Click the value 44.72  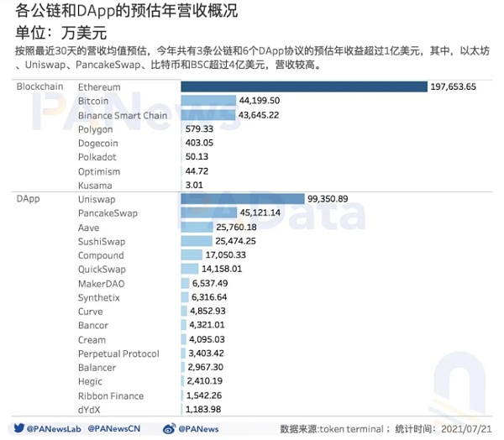click(x=197, y=171)
